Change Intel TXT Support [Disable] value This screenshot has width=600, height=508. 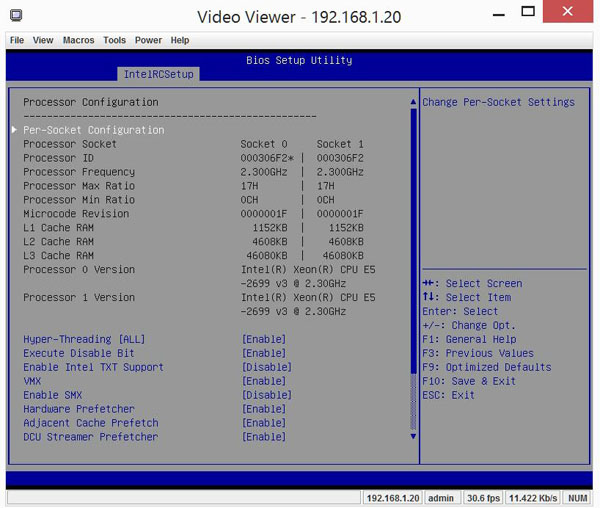pos(267,367)
